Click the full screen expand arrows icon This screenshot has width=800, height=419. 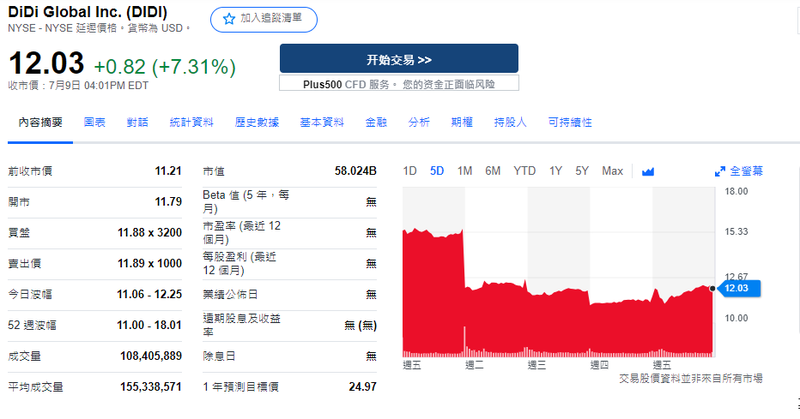pos(720,171)
